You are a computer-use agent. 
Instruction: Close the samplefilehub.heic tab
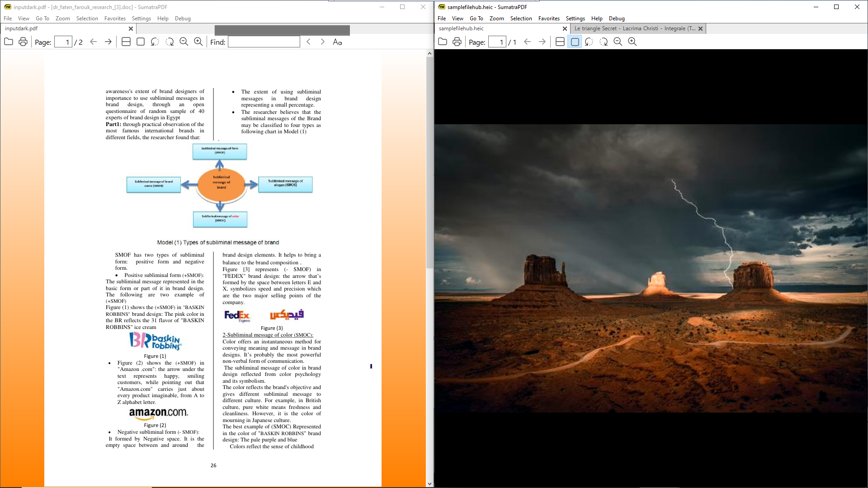pyautogui.click(x=565, y=28)
